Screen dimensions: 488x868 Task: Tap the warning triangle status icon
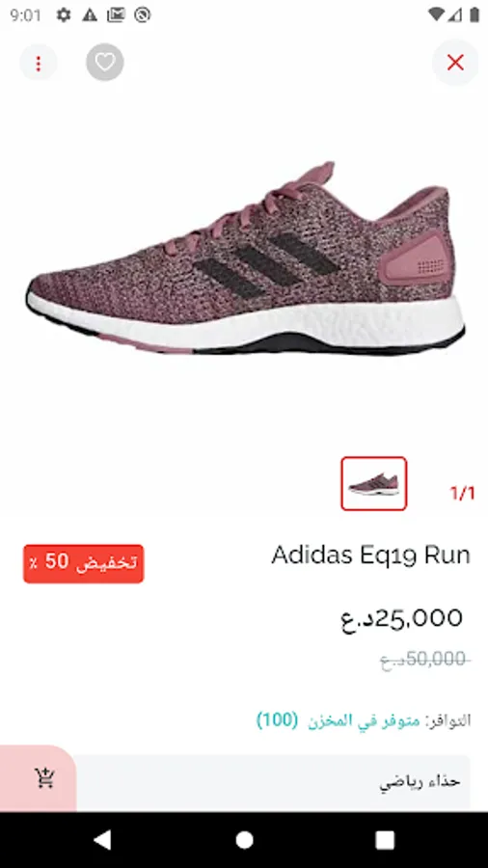click(90, 15)
